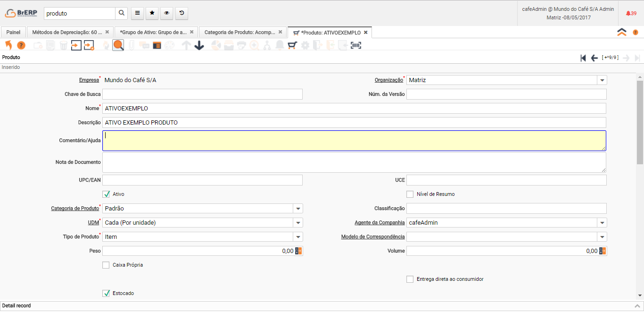This screenshot has width=644, height=312.
Task: Switch to the Painel tab
Action: 13,32
